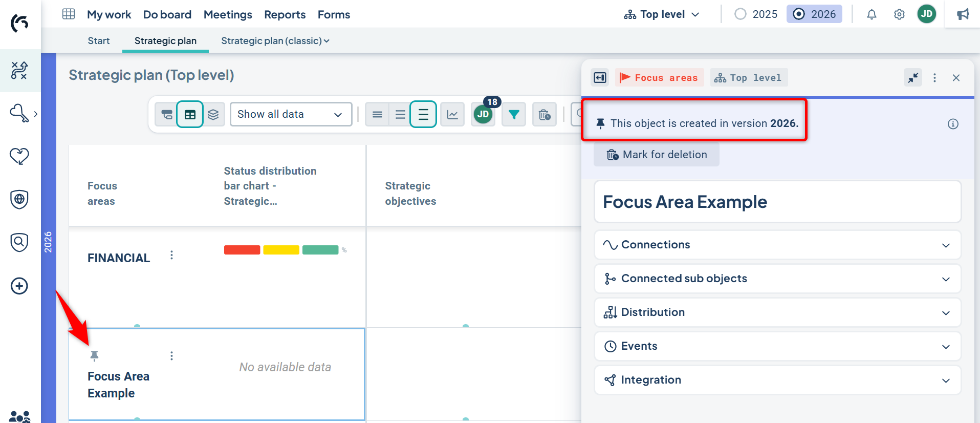
Task: Select the layers stack view icon
Action: click(213, 114)
